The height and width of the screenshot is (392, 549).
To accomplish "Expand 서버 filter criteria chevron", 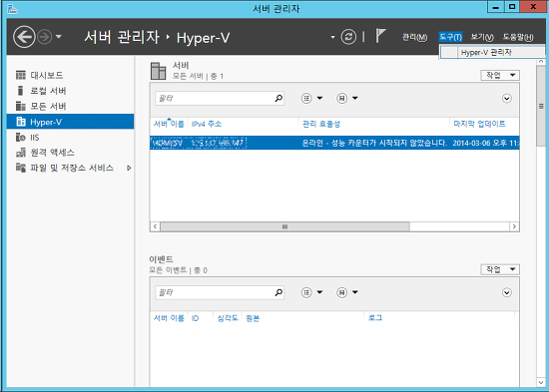I will coord(507,99).
